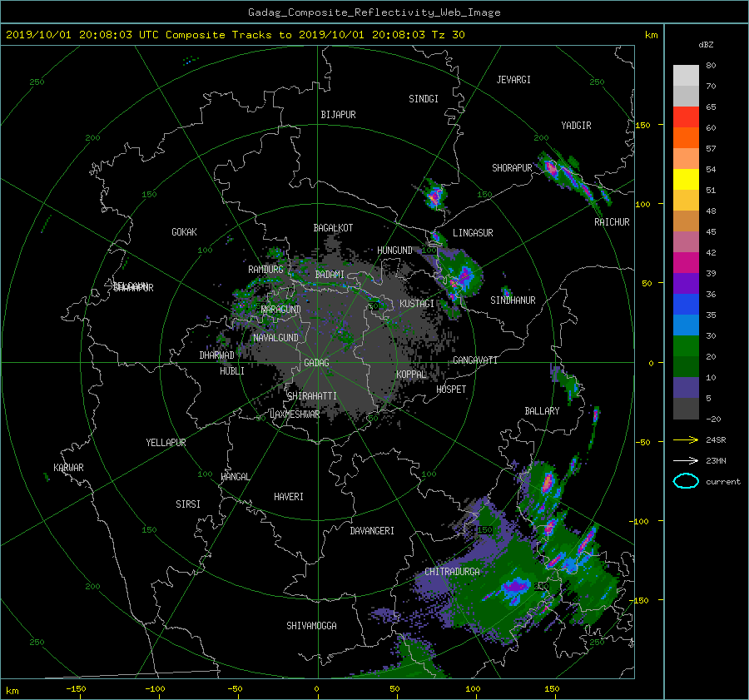Select the BIJAPUR city label
749x700 pixels.
pos(338,115)
